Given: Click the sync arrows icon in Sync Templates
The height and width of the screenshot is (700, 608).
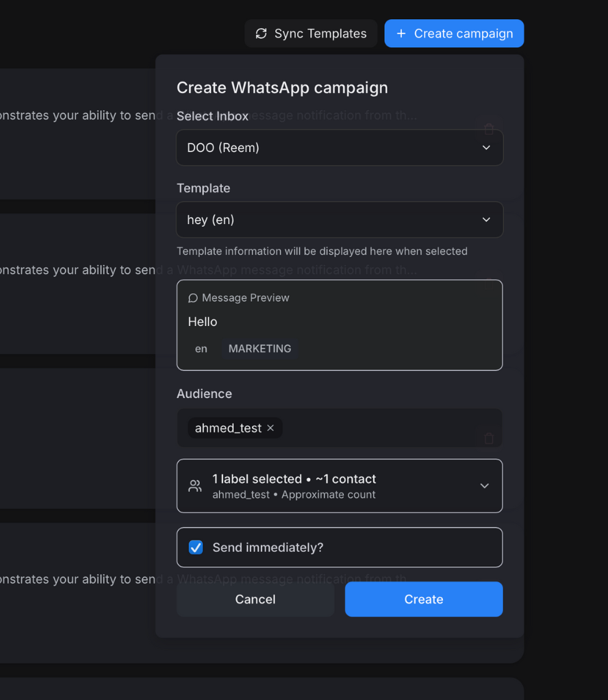Looking at the screenshot, I should 261,34.
